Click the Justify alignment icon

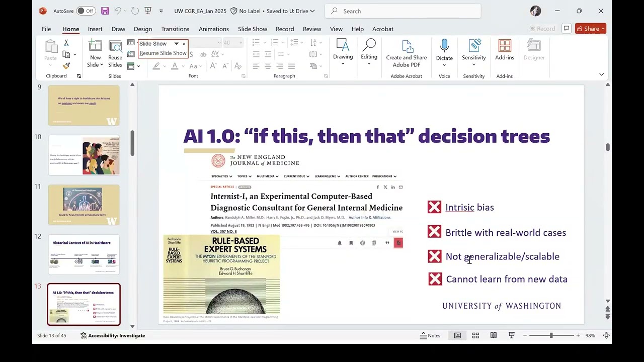pyautogui.click(x=292, y=66)
